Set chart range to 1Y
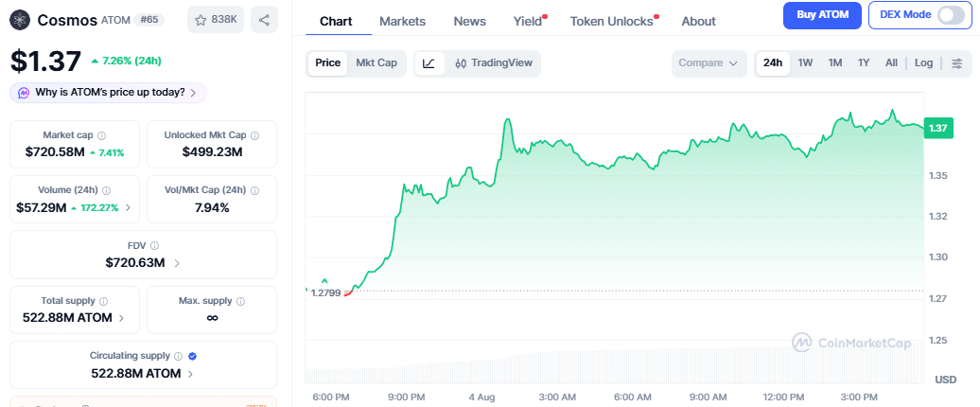The image size is (980, 407). pyautogui.click(x=864, y=62)
